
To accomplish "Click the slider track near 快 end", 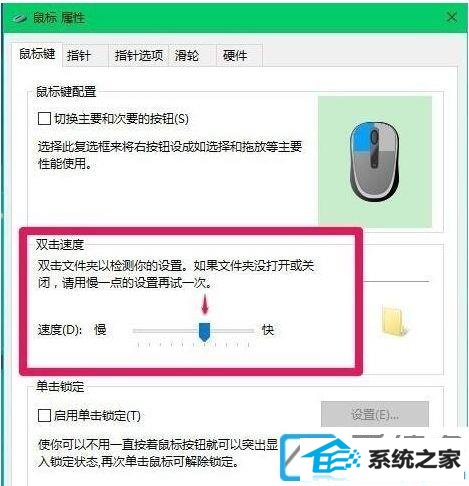I will coord(247,331).
